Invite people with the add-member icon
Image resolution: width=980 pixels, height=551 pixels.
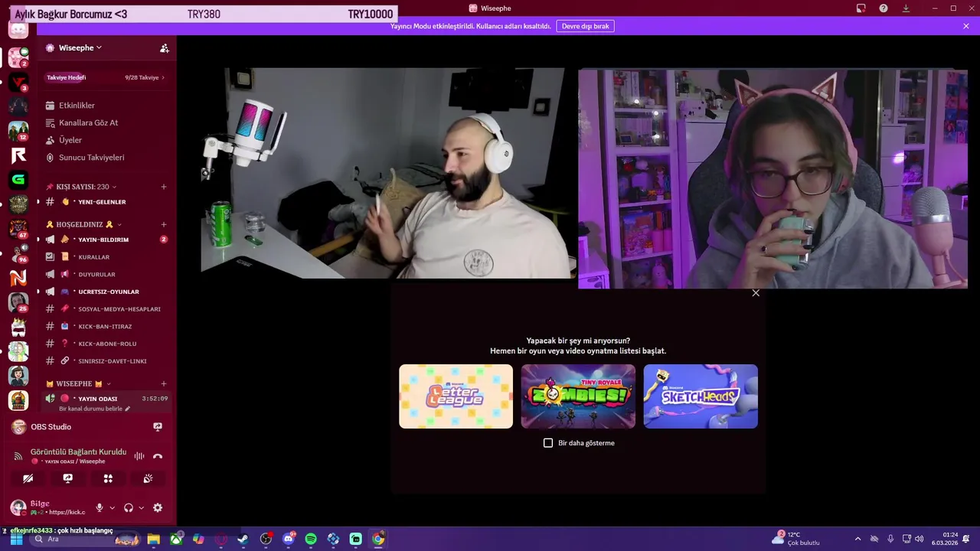(164, 47)
